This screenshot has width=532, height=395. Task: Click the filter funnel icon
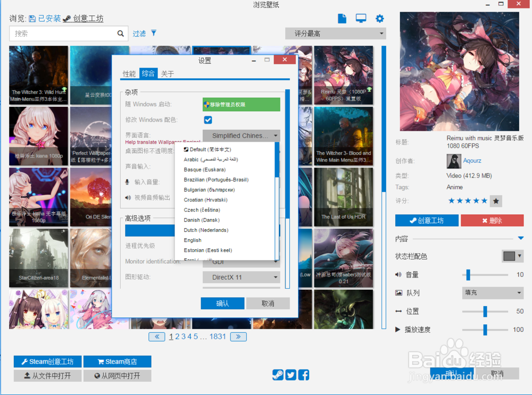pyautogui.click(x=154, y=33)
